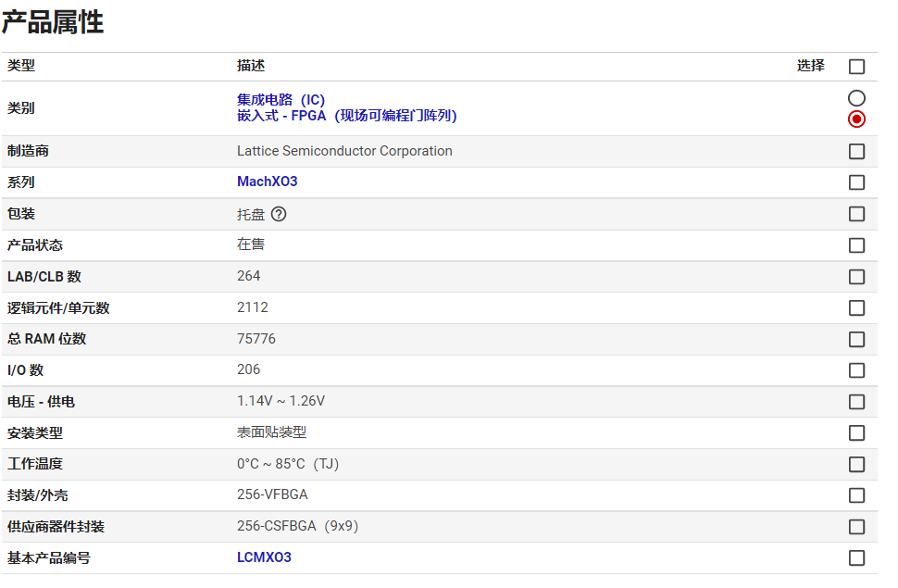
Task: Select the 嵌入式 - FPGA radio button
Action: click(856, 119)
